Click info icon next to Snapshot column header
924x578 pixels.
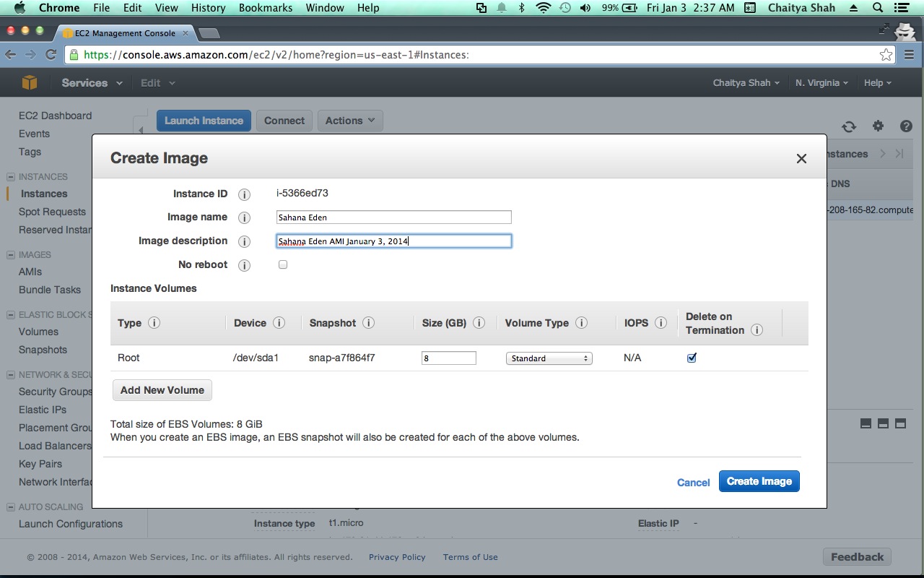[x=368, y=323]
